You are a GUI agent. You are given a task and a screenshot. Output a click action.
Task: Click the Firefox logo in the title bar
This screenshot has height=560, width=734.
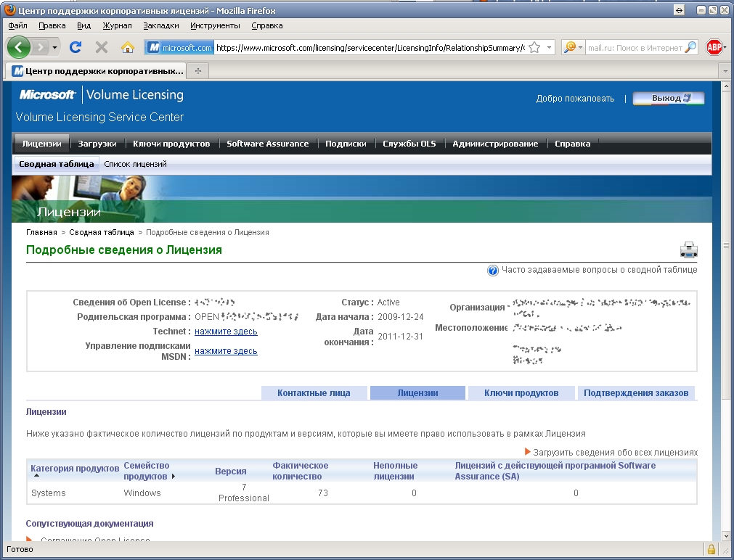tap(9, 10)
